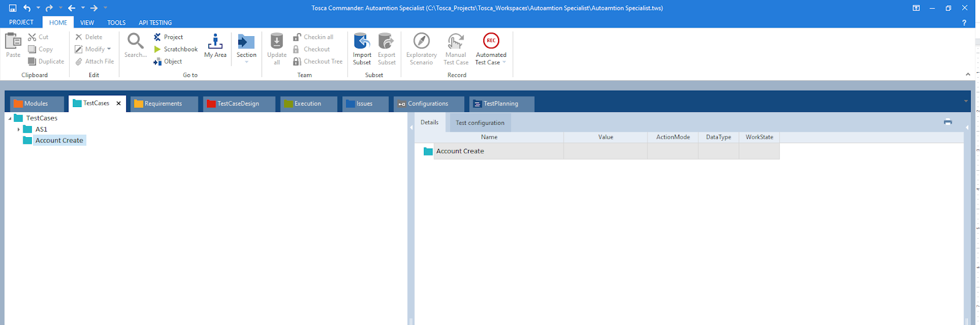The image size is (980, 325).
Task: Open the Requirements tab
Action: click(164, 103)
